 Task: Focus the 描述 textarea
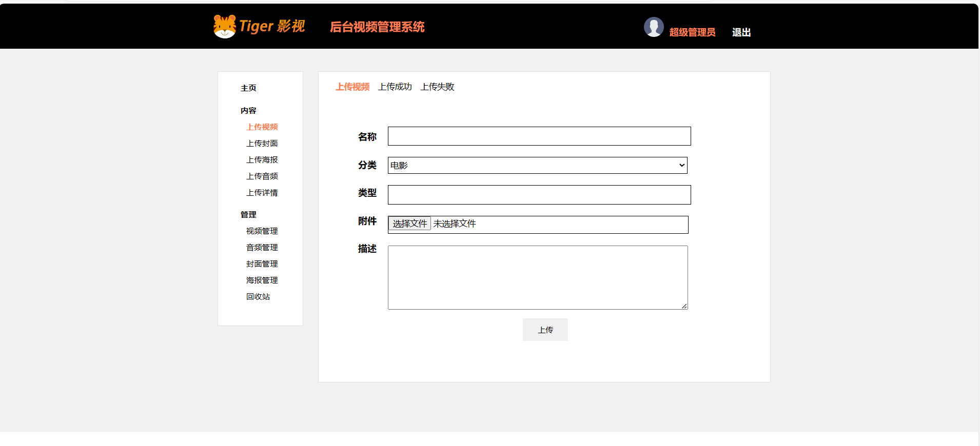coord(538,277)
